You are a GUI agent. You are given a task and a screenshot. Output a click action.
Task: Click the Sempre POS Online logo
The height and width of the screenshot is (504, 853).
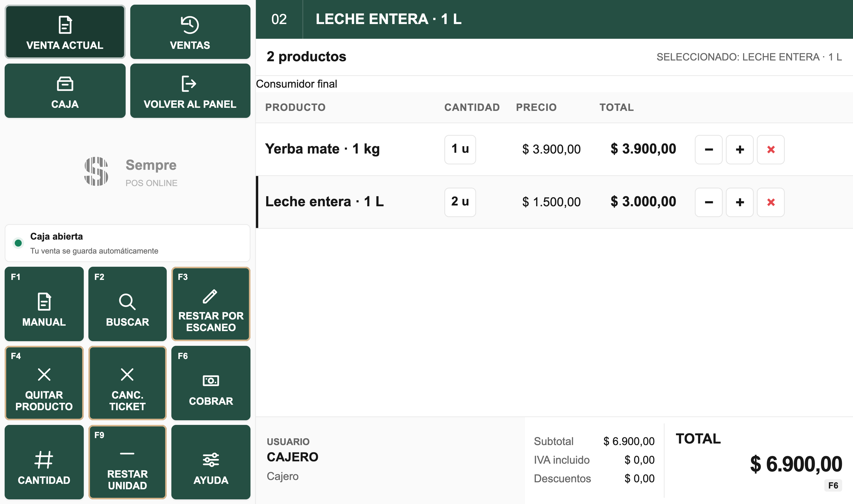(x=131, y=172)
